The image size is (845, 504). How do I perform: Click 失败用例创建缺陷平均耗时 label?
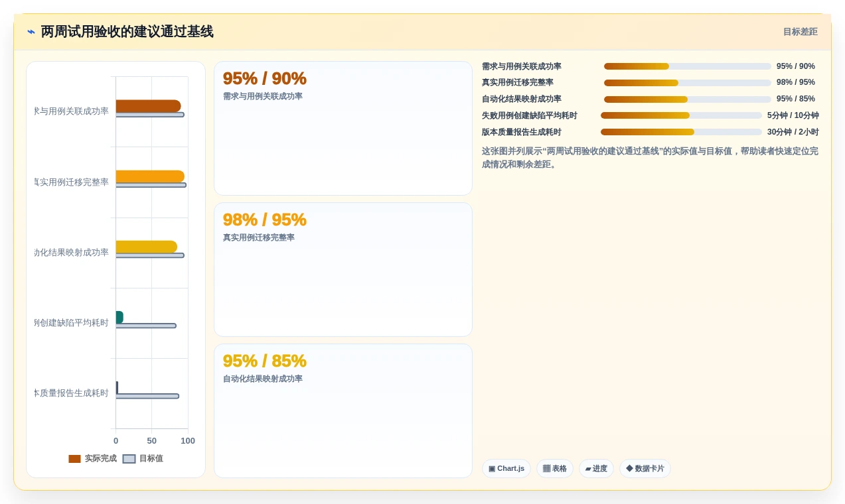click(x=530, y=115)
